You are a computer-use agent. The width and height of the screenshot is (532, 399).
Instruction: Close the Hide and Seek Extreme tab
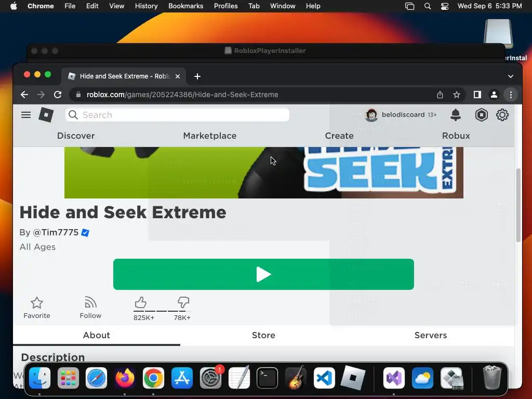178,76
